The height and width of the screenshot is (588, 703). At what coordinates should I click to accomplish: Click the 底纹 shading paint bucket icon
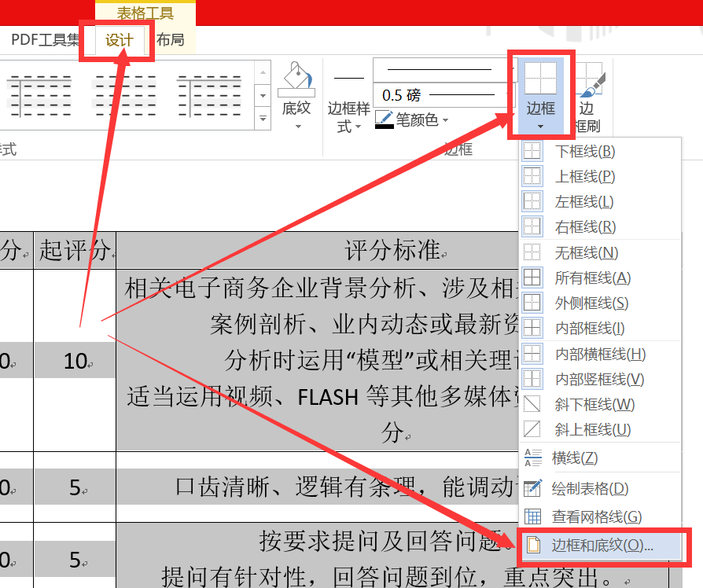click(296, 79)
